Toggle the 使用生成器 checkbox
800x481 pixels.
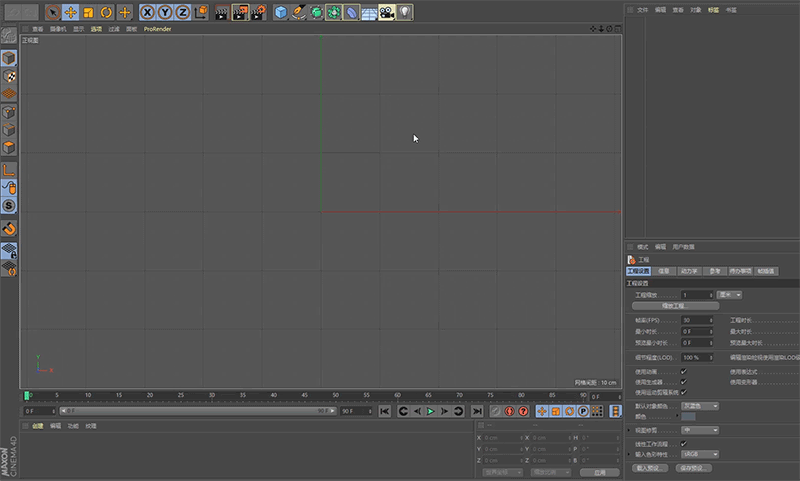pos(683,381)
